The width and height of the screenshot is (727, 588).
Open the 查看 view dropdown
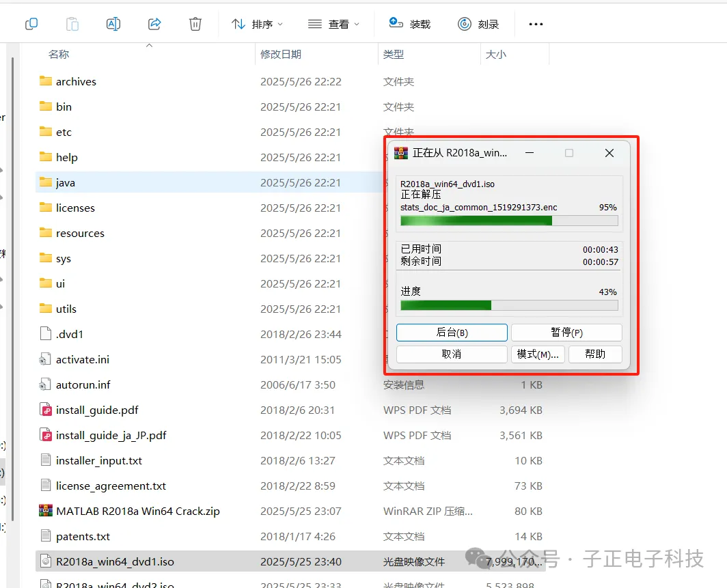tap(333, 24)
